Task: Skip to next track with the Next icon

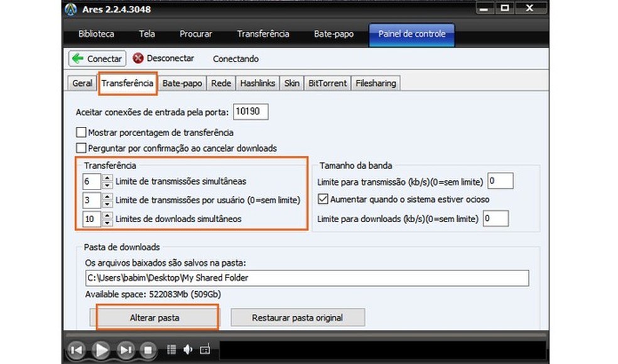Action: coord(124,350)
